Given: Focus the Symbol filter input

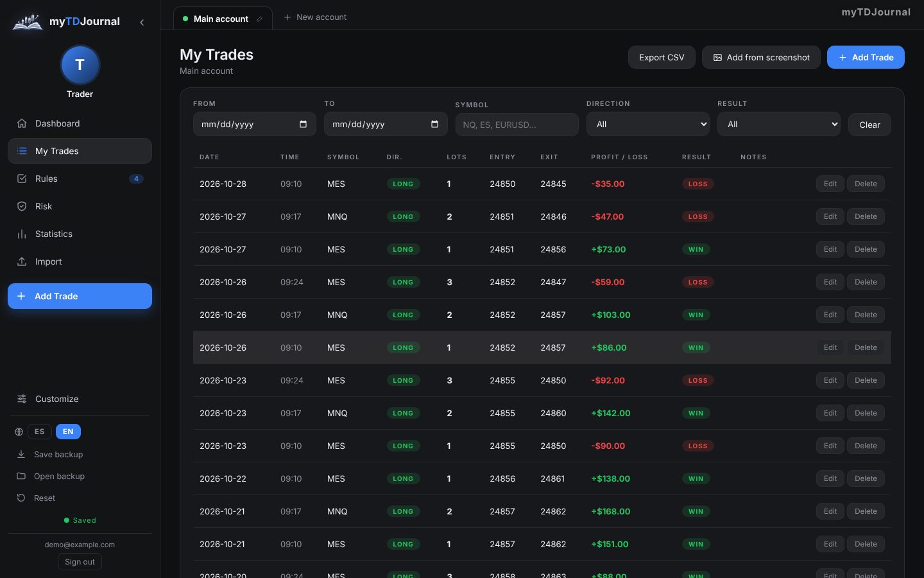Looking at the screenshot, I should tap(517, 125).
